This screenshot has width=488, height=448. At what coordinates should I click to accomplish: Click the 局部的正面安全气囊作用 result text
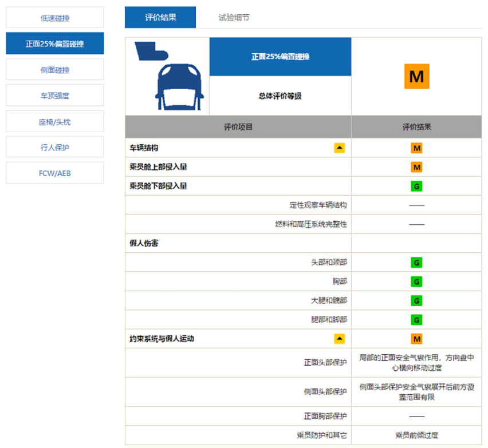pos(417,363)
